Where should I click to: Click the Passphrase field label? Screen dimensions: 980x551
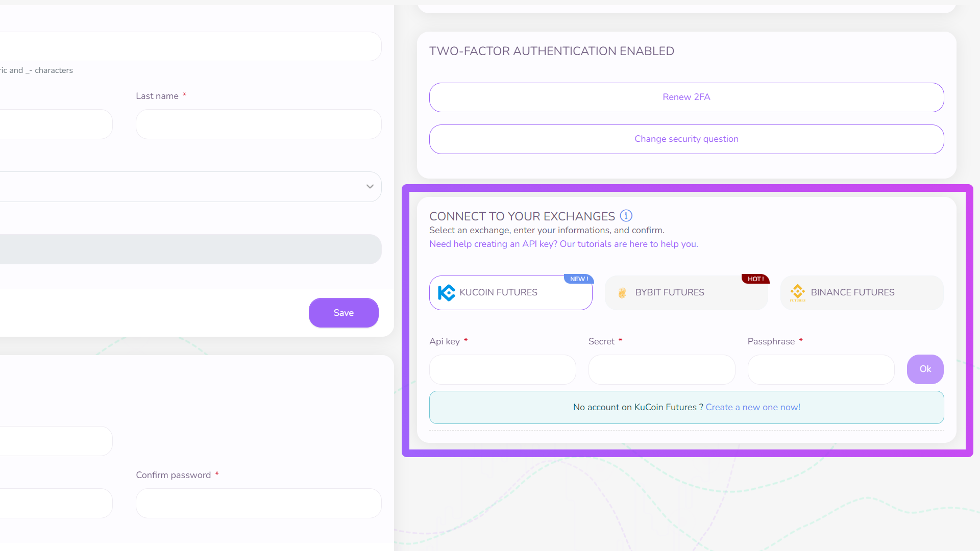(771, 341)
